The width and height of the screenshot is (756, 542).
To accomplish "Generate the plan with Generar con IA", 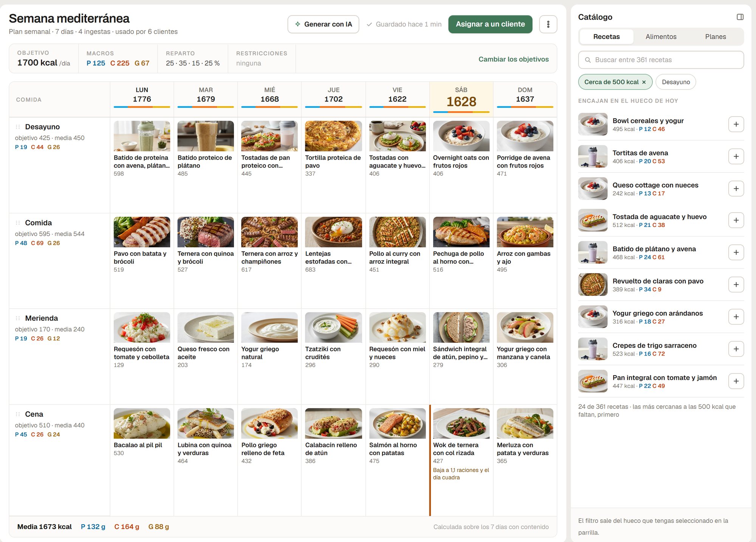I will (323, 24).
